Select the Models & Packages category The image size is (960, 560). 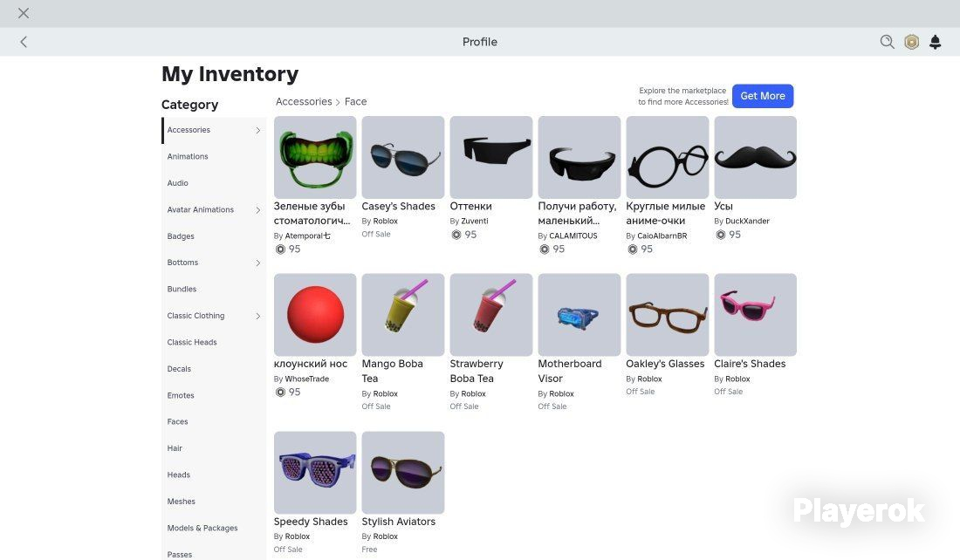click(x=214, y=529)
